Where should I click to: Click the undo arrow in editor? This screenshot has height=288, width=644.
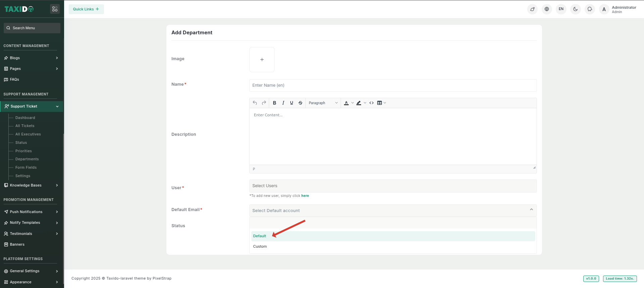click(x=255, y=103)
